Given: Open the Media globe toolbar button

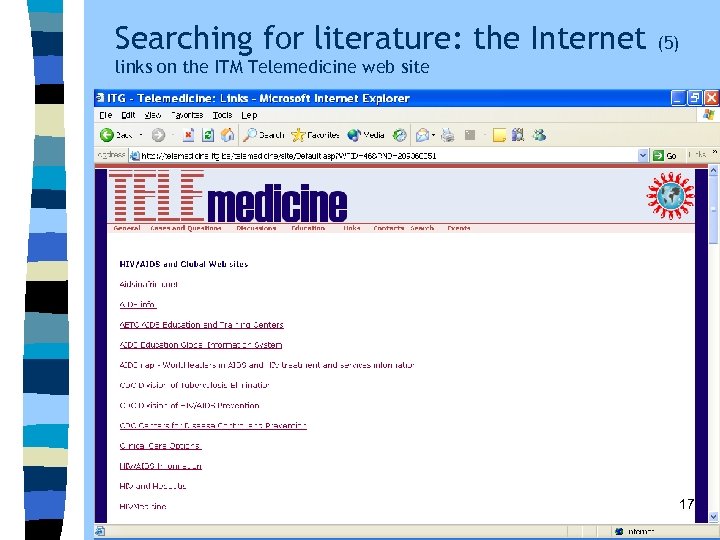Looking at the screenshot, I should point(366,135).
